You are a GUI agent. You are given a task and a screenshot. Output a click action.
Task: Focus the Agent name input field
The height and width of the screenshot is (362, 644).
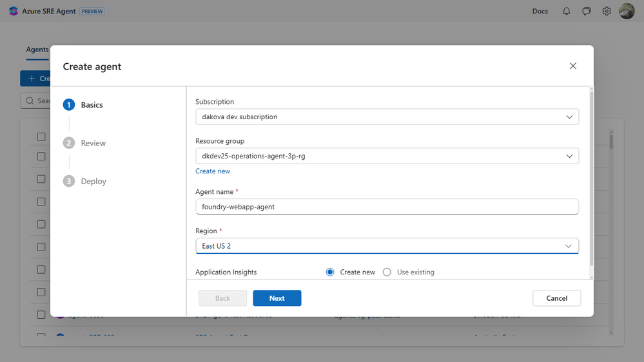click(387, 207)
